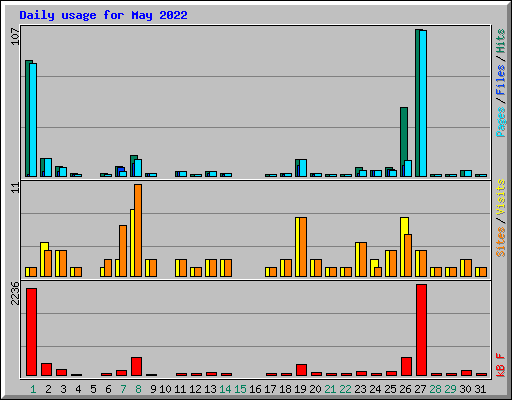
Task: Select the orange sites bar for day 23
Action: 363,259
